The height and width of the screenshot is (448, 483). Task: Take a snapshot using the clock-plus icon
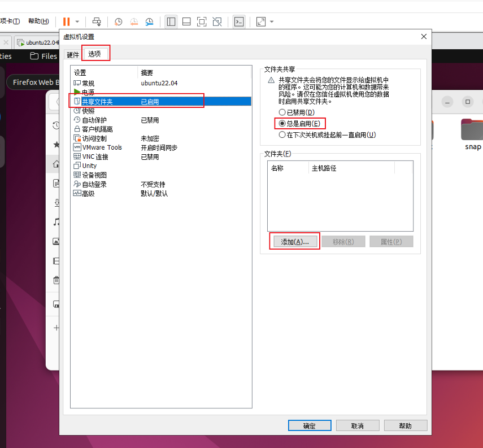(118, 21)
